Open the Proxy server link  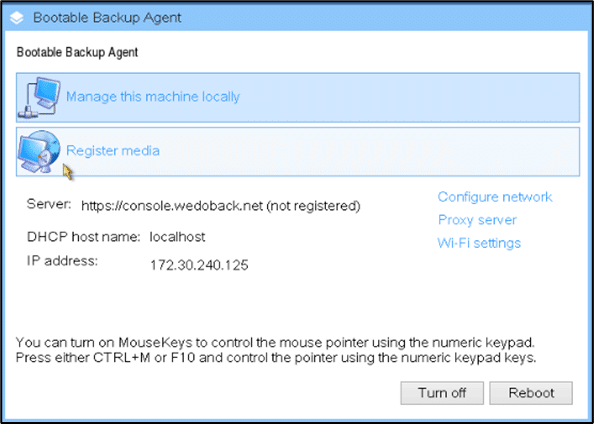pyautogui.click(x=477, y=220)
